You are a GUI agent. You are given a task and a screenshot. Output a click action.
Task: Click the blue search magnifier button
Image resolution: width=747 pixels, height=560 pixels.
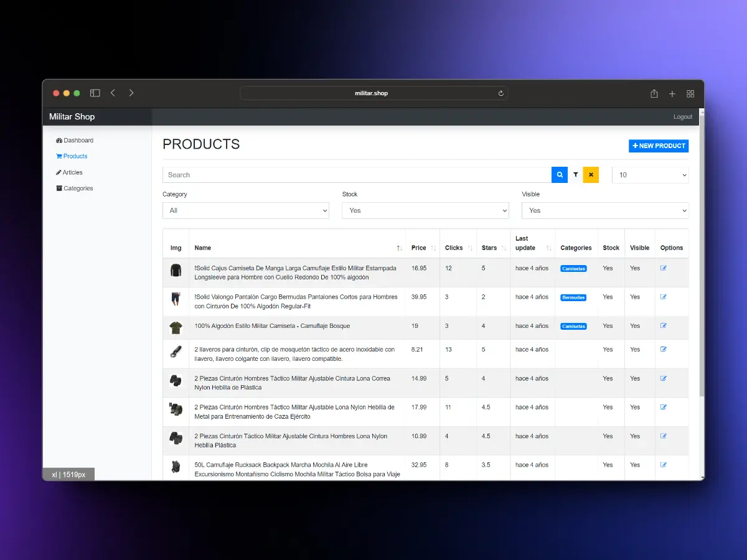tap(560, 175)
